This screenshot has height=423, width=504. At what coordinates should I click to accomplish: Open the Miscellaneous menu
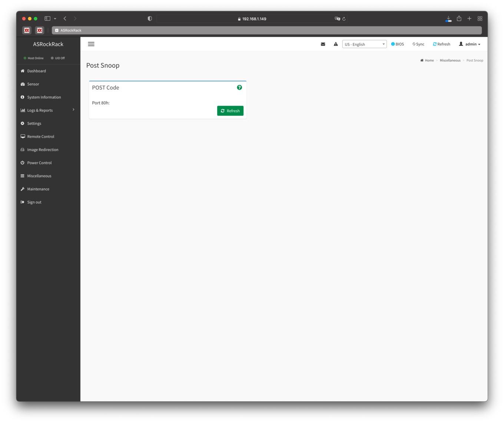click(x=39, y=176)
